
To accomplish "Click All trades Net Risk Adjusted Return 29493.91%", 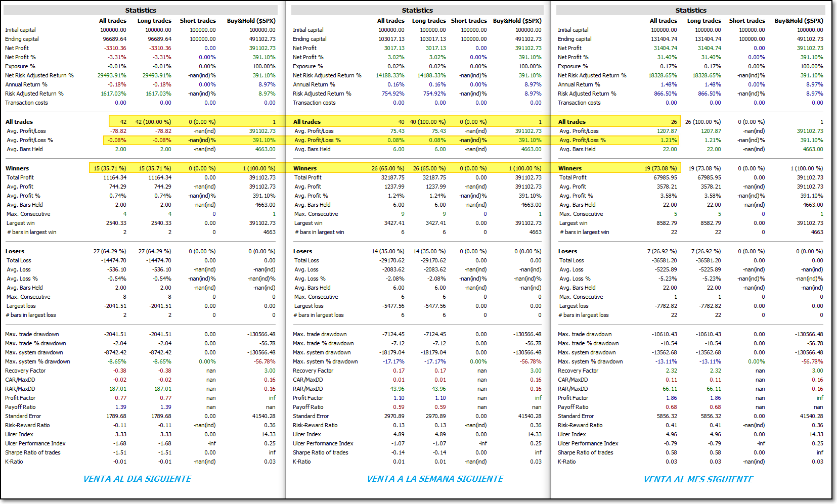I will 112,75.
